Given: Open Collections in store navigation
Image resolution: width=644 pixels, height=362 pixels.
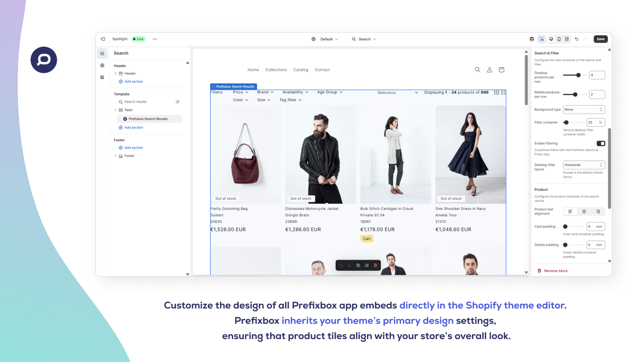Looking at the screenshot, I should coord(276,70).
